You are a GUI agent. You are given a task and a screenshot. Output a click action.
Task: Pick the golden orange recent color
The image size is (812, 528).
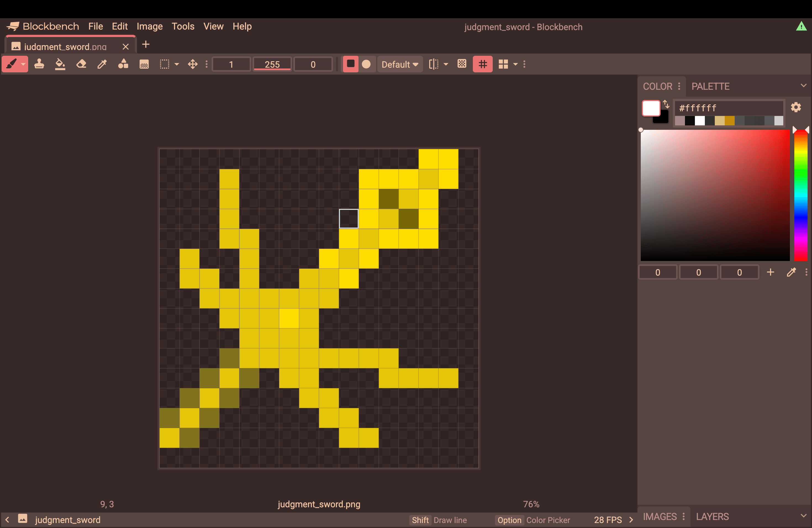click(729, 121)
